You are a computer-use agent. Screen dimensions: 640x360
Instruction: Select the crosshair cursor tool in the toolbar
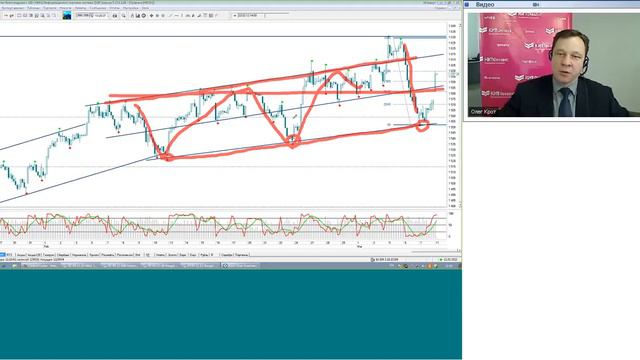pos(151,16)
